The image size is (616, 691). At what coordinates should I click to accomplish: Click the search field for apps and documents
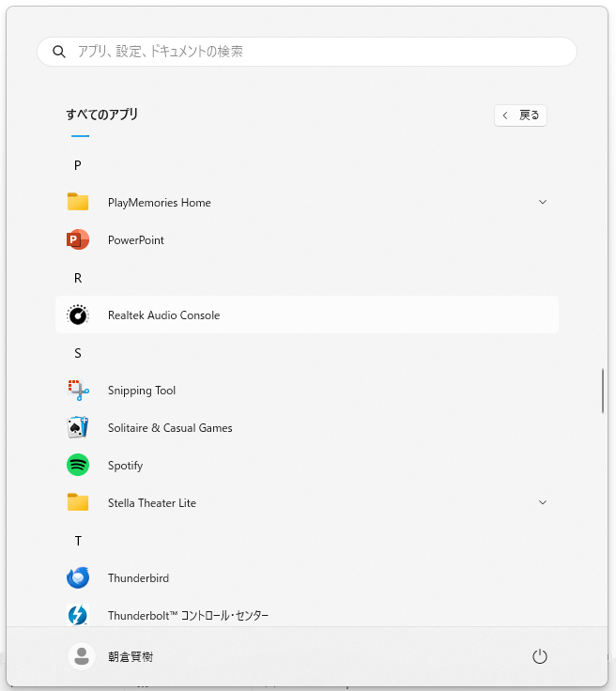point(307,52)
